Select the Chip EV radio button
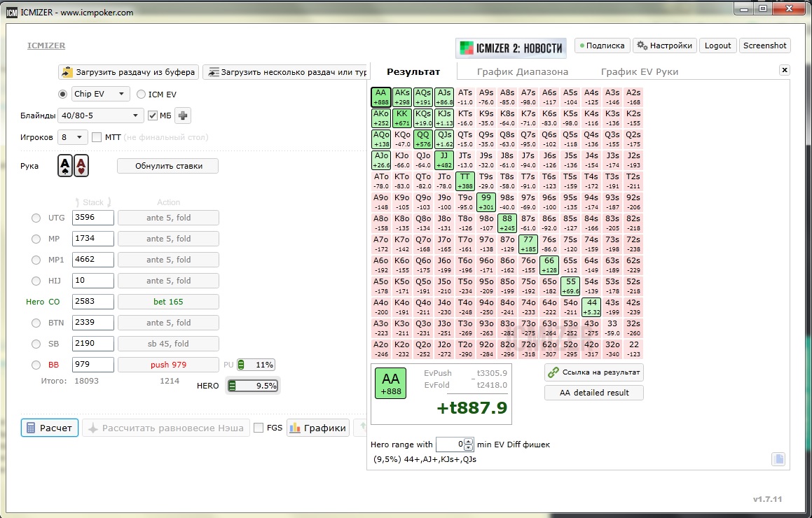Screen dimensions: 812x518 pos(62,94)
